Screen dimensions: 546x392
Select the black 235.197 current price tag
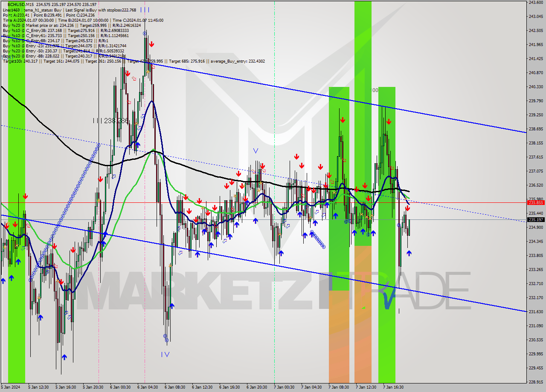point(536,220)
